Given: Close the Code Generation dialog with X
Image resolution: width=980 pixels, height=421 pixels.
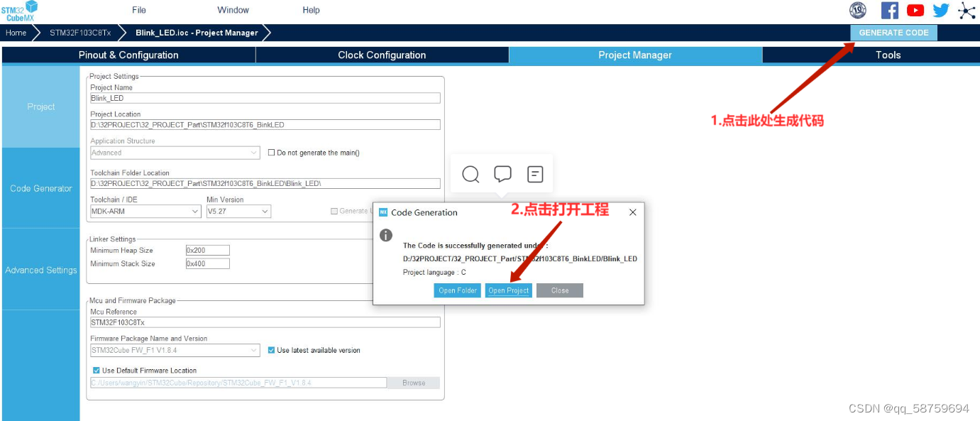Looking at the screenshot, I should [x=633, y=212].
